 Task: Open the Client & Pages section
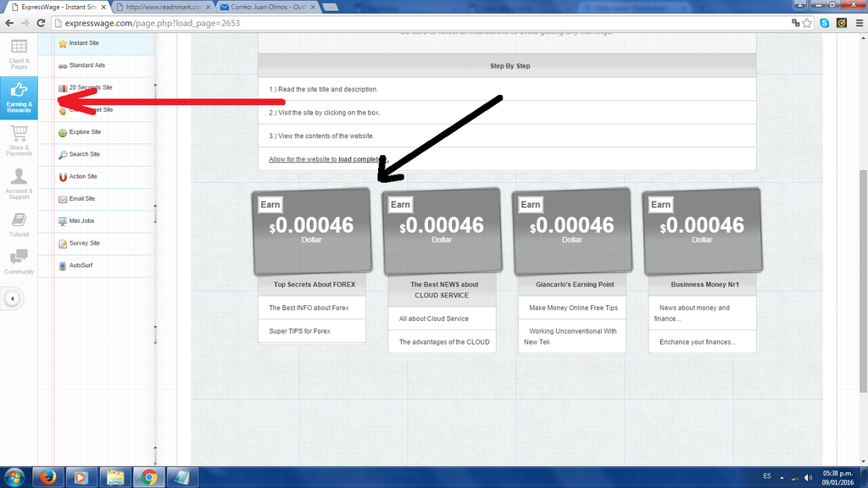click(x=19, y=53)
